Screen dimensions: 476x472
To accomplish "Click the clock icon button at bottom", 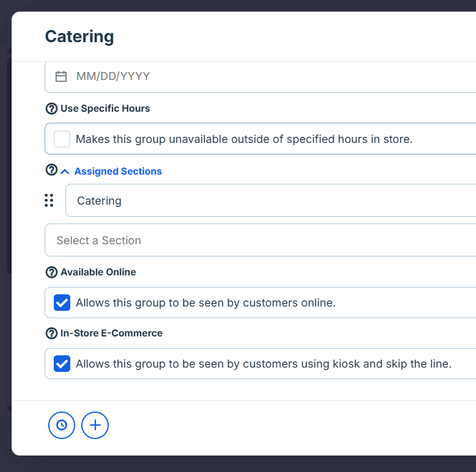I will pyautogui.click(x=62, y=425).
